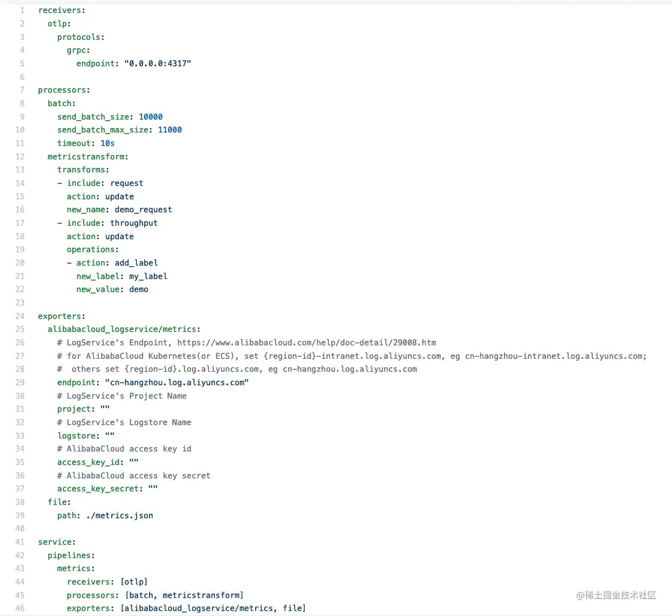Screen dimensions: 672x616
Task: Select the send_batch_size value 10000
Action: pyautogui.click(x=151, y=117)
